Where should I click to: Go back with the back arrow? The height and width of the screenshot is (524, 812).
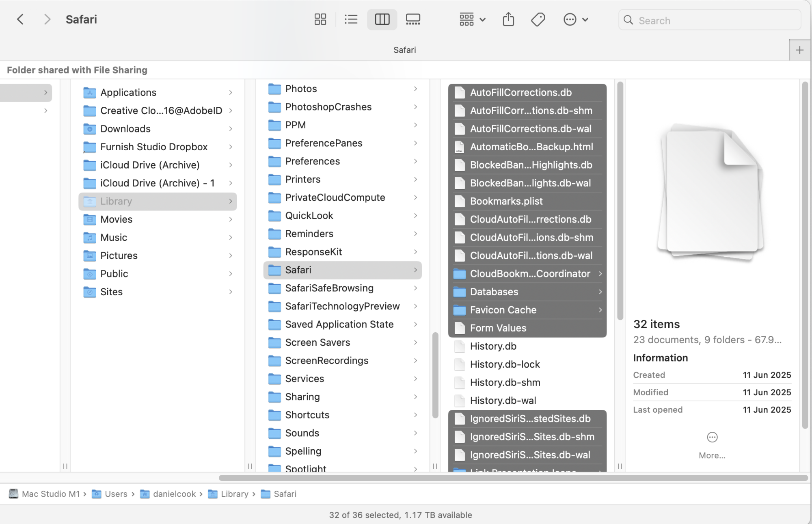coord(20,19)
